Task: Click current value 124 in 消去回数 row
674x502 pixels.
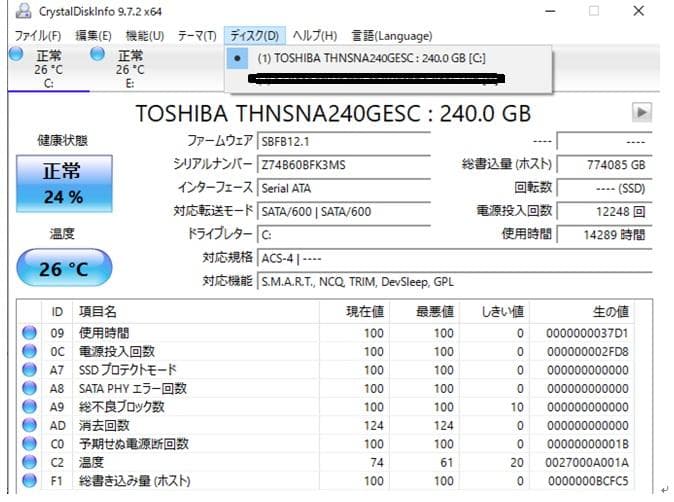Action: coord(374,425)
